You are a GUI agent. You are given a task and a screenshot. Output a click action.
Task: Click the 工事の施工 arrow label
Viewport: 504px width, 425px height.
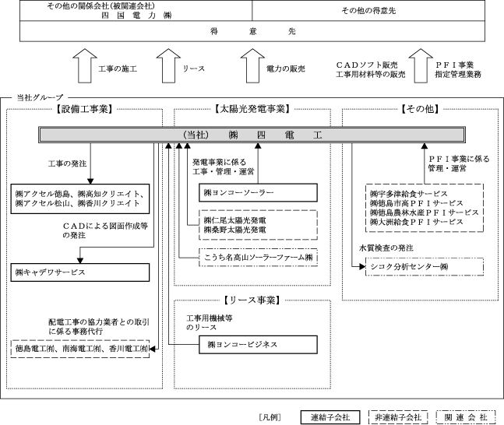[118, 68]
